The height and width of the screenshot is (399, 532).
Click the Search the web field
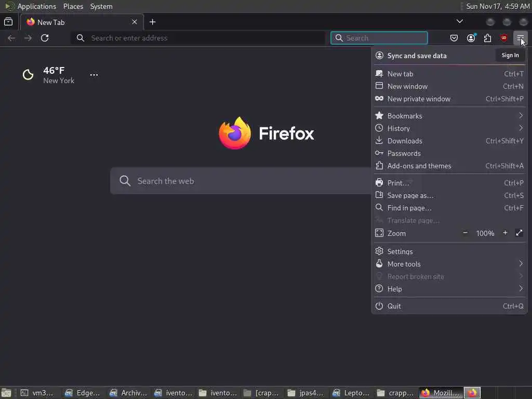pos(241,181)
